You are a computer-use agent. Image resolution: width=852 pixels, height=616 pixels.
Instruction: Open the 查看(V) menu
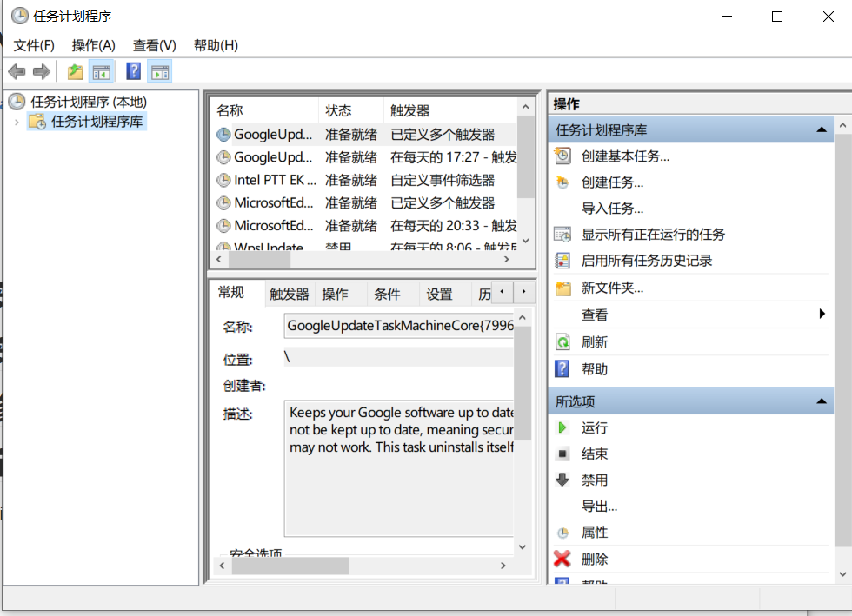coord(155,46)
